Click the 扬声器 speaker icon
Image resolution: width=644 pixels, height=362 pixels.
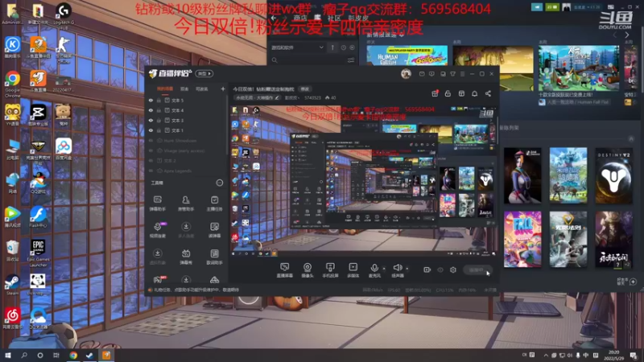[x=397, y=268]
